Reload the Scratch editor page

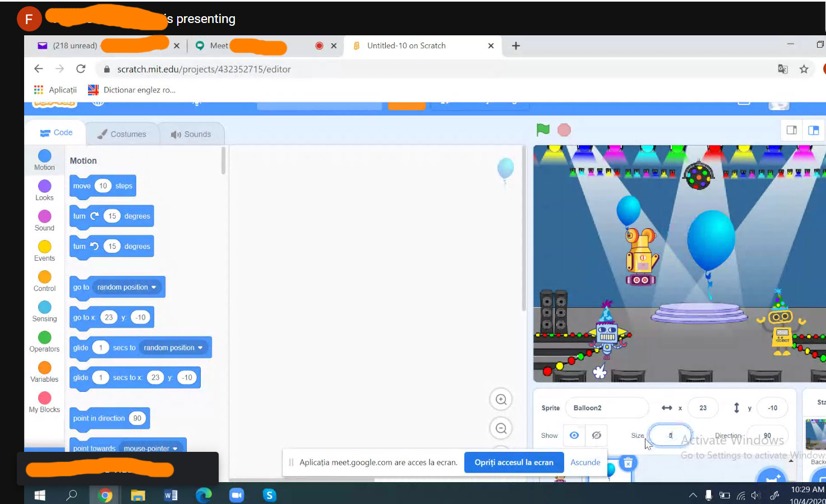pyautogui.click(x=81, y=69)
